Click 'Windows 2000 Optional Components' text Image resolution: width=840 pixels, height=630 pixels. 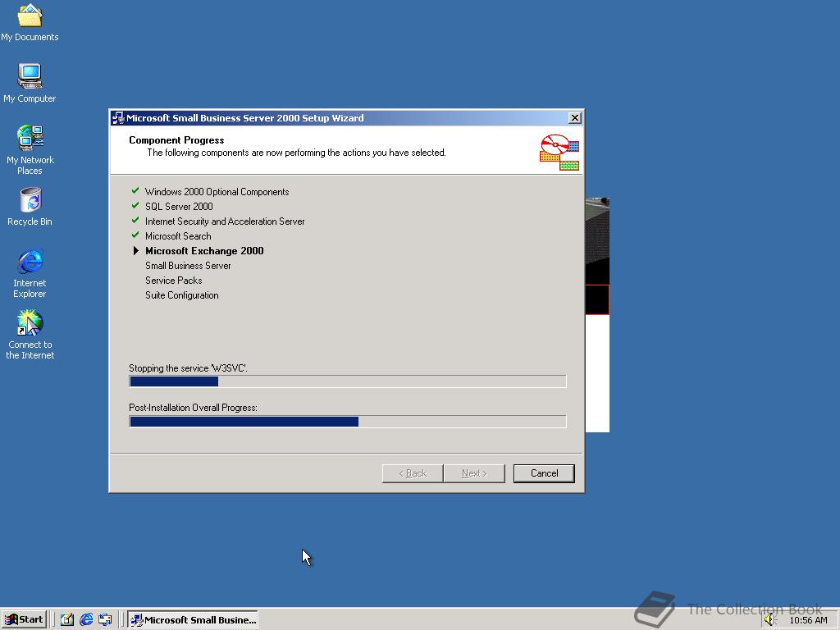pos(217,192)
